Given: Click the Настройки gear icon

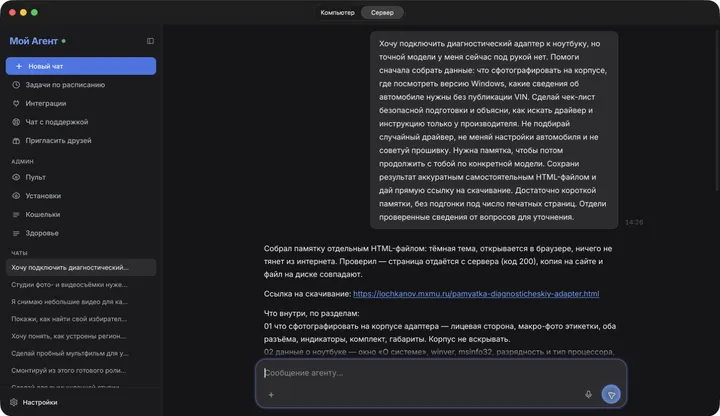Looking at the screenshot, I should pos(14,402).
